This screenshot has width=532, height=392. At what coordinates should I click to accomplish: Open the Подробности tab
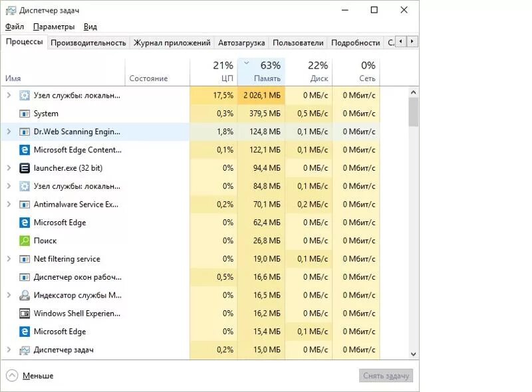pos(356,43)
